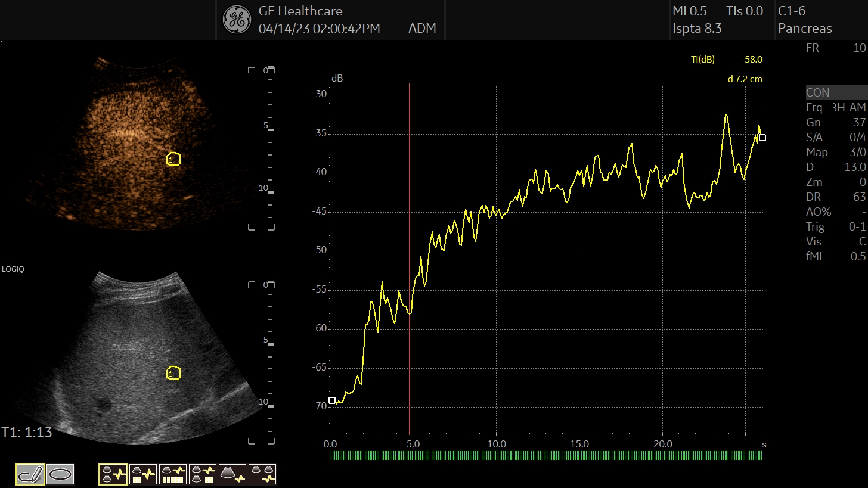The width and height of the screenshot is (868, 488).
Task: Choose side-by-side images above curve layout
Action: (262, 474)
